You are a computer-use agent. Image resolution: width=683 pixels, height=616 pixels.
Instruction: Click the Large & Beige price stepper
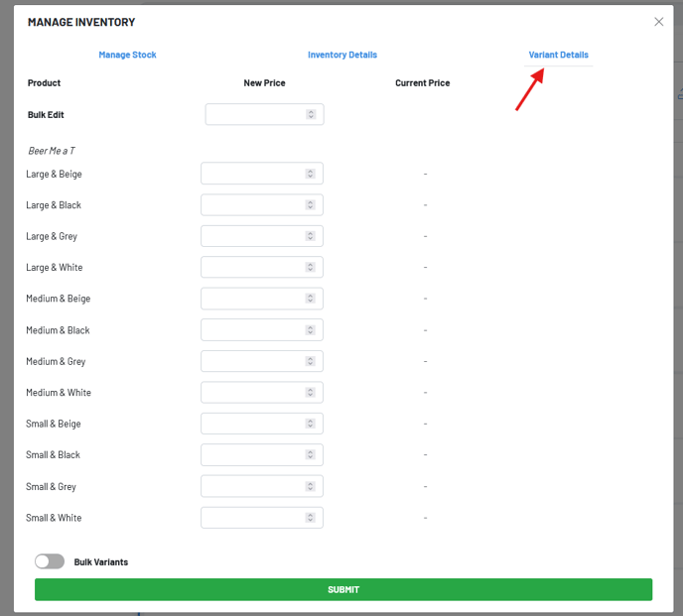[310, 174]
